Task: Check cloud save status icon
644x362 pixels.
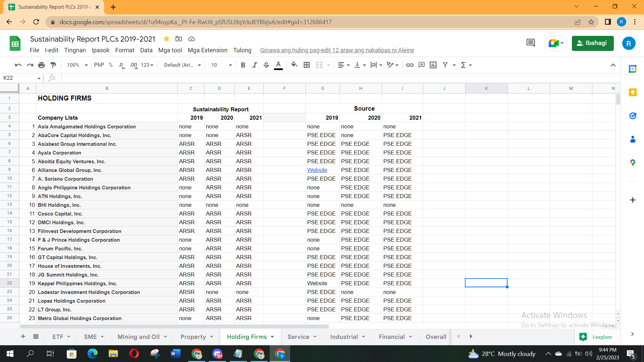Action: coord(192,39)
